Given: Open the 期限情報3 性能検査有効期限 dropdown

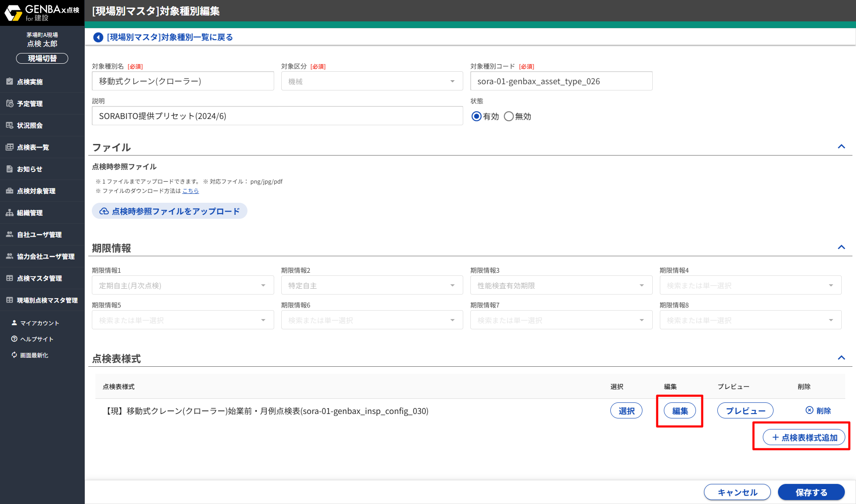Looking at the screenshot, I should pos(561,285).
